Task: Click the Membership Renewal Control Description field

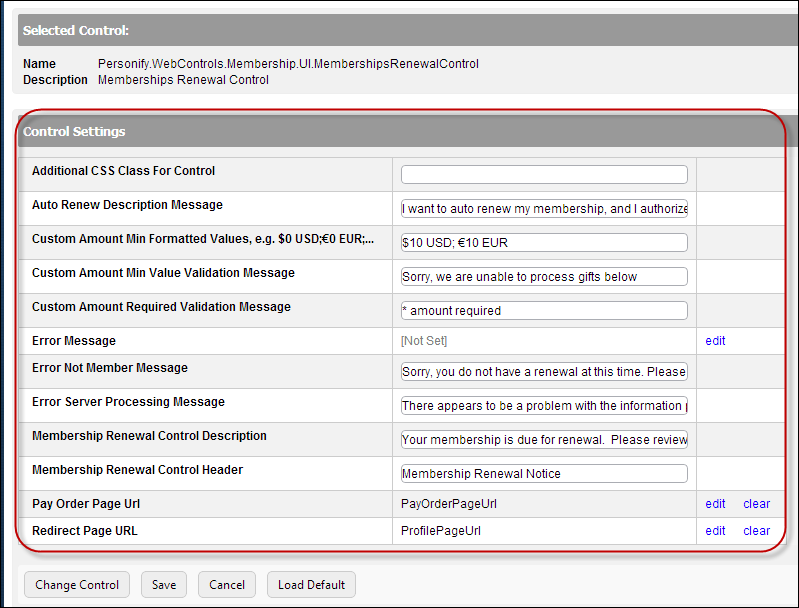Action: (x=544, y=439)
